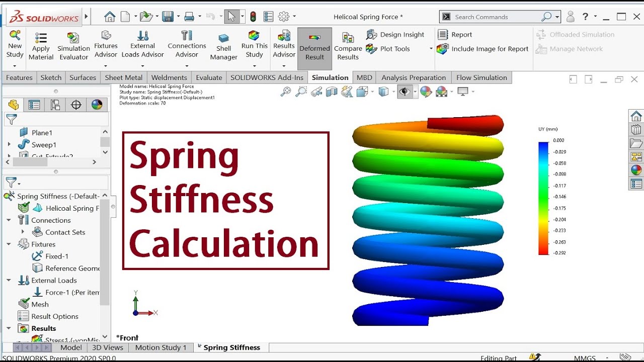The image size is (644, 362).
Task: Switch to 3D Views tab
Action: click(107, 347)
